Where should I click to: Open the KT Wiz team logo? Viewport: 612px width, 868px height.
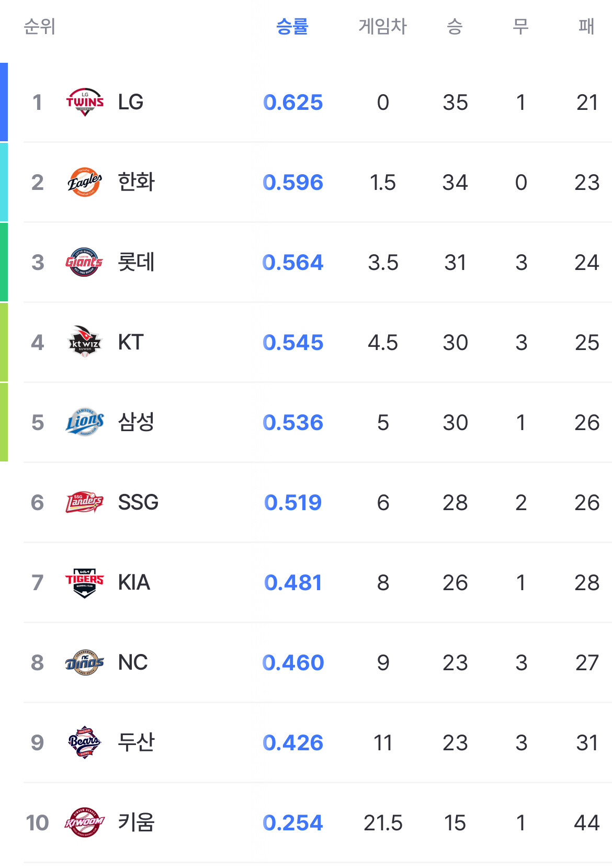point(85,342)
